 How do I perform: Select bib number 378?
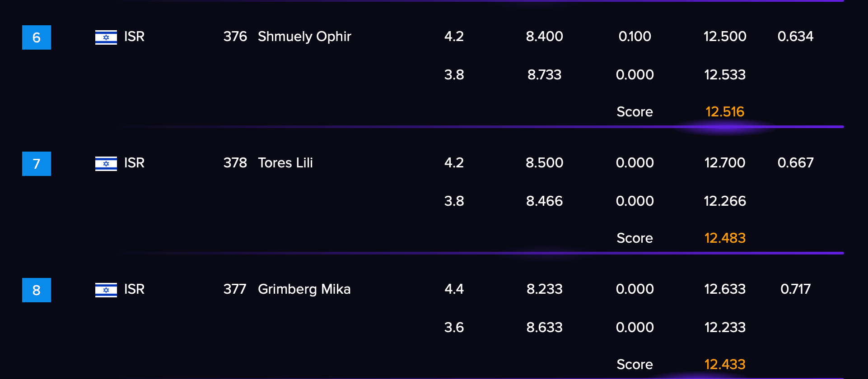[x=235, y=163]
